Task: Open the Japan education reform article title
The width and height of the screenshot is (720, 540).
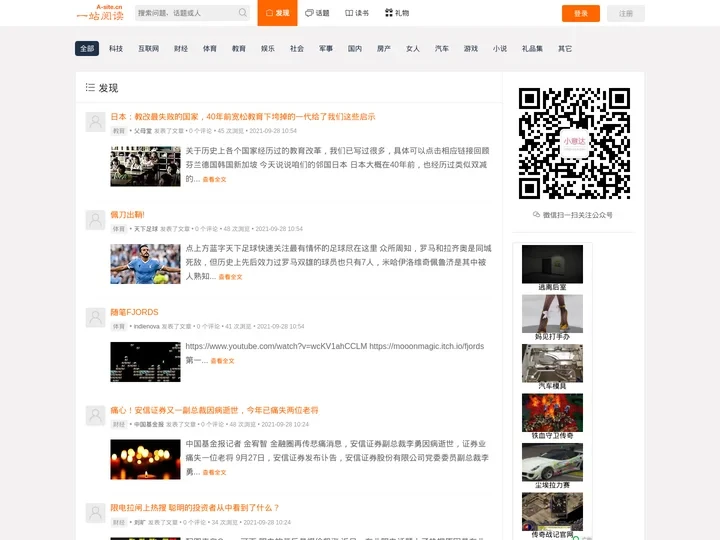Action: 243,117
